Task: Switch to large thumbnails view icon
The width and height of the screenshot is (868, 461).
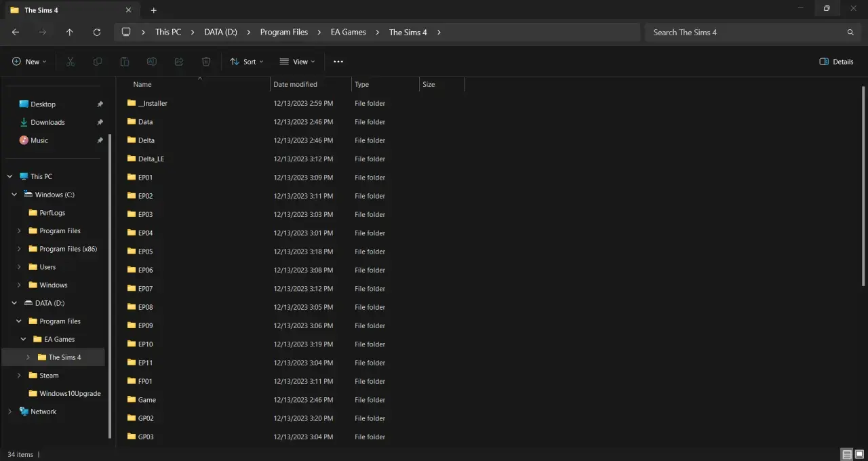Action: point(860,454)
